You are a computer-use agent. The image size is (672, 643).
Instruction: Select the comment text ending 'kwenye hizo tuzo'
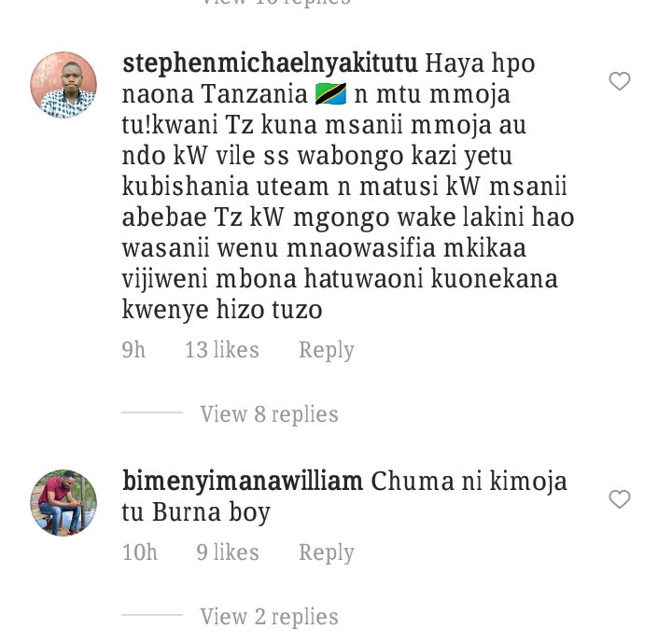348,187
